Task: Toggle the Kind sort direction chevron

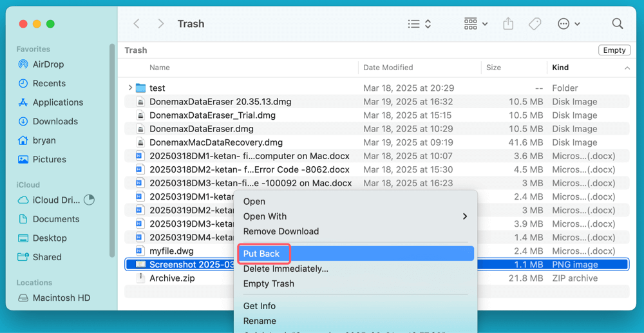Action: 627,68
